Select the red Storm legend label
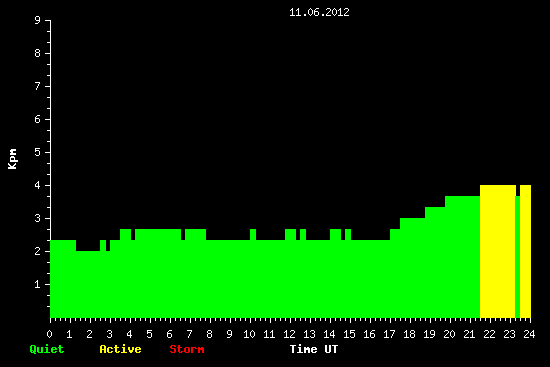 point(187,349)
